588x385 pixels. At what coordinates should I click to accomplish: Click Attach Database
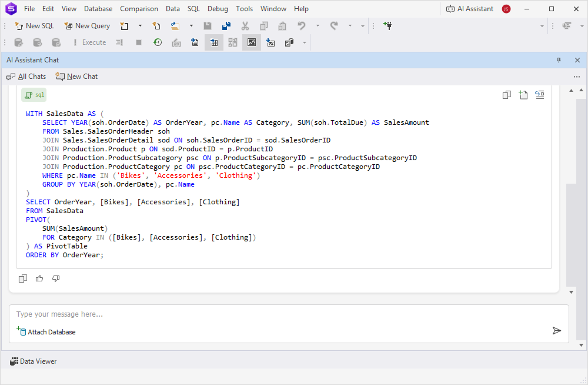46,332
